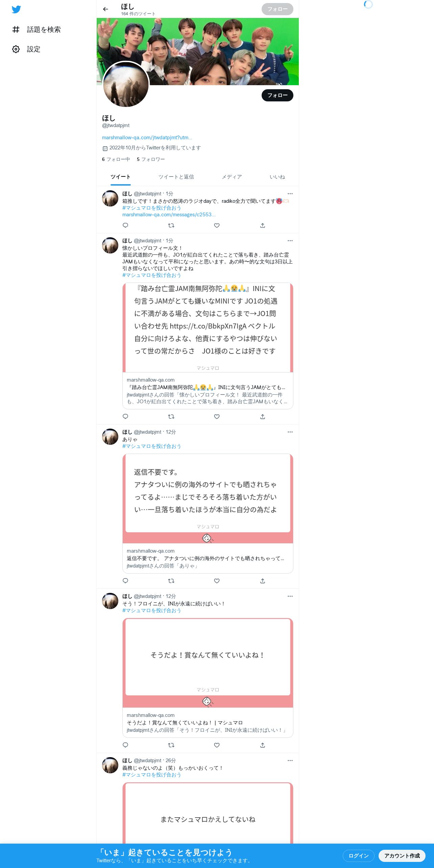Retweet the 懐かしいプロフィール文 tweet
This screenshot has height=868, width=434.
click(x=171, y=416)
